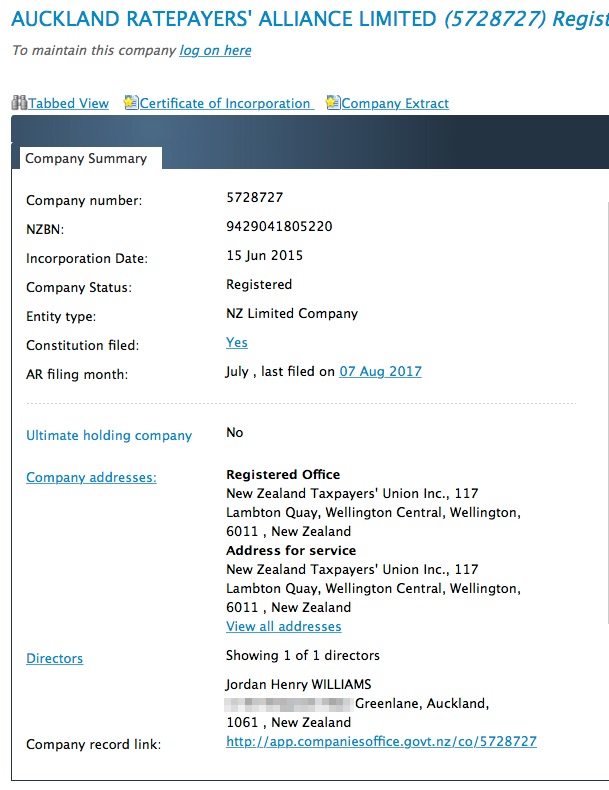Screen dimensions: 609x790
Task: Open the Certificate of Incorporation link
Action: pyautogui.click(x=225, y=103)
